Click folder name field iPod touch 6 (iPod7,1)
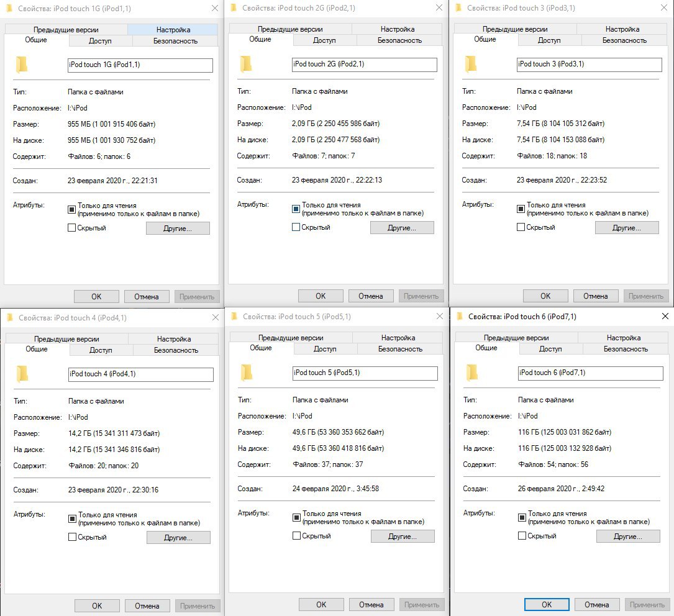The width and height of the screenshot is (674, 616). pyautogui.click(x=591, y=373)
